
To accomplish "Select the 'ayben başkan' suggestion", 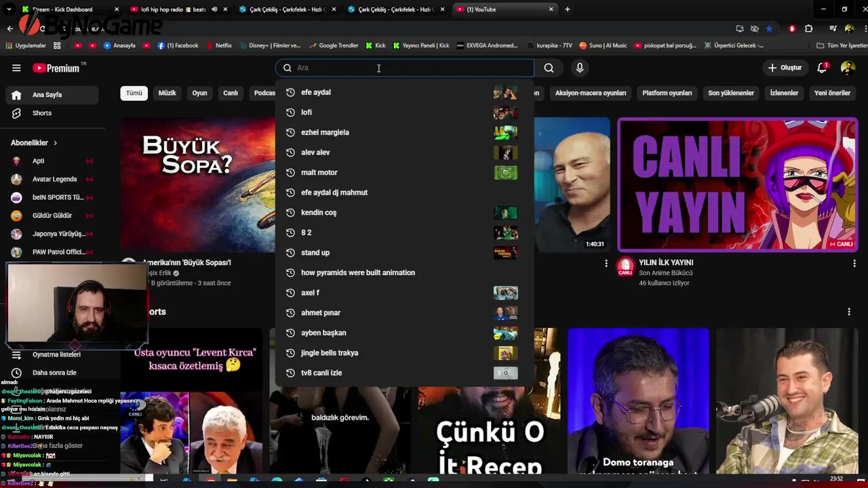I will (404, 333).
